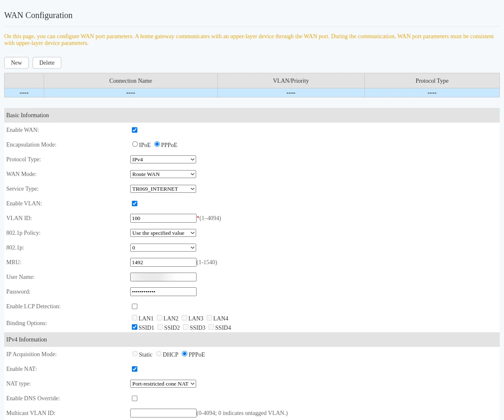The height and width of the screenshot is (420, 504).
Task: Click the Protocol Type column header
Action: tap(432, 81)
